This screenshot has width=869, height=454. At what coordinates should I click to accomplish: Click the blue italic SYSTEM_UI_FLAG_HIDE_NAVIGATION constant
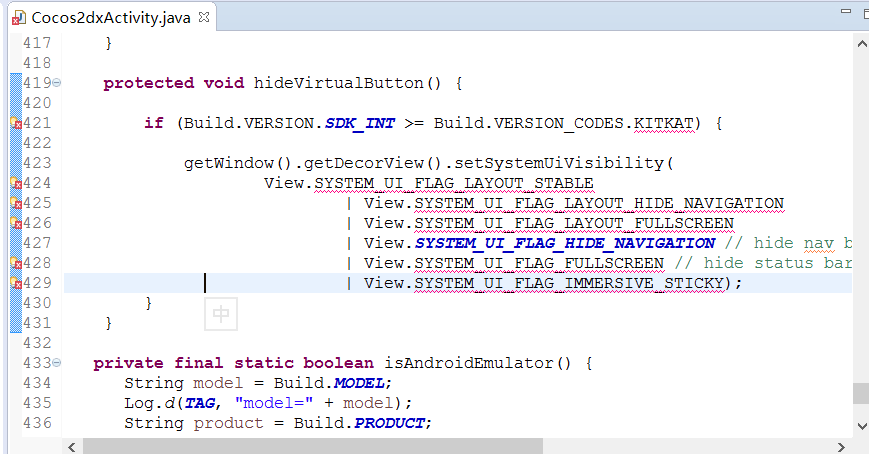tap(565, 243)
